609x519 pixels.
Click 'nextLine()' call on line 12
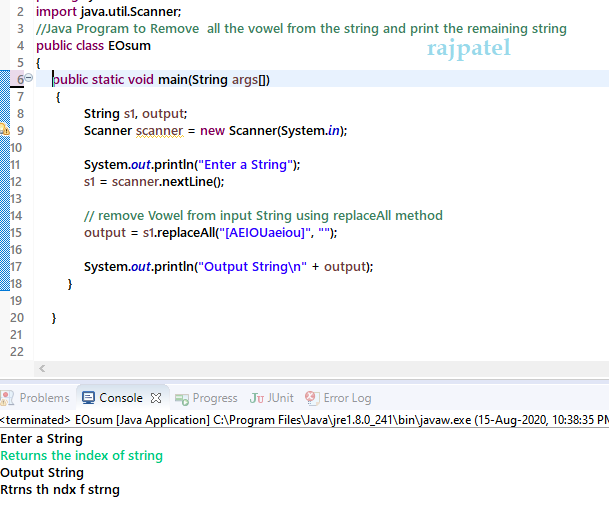[x=193, y=182]
